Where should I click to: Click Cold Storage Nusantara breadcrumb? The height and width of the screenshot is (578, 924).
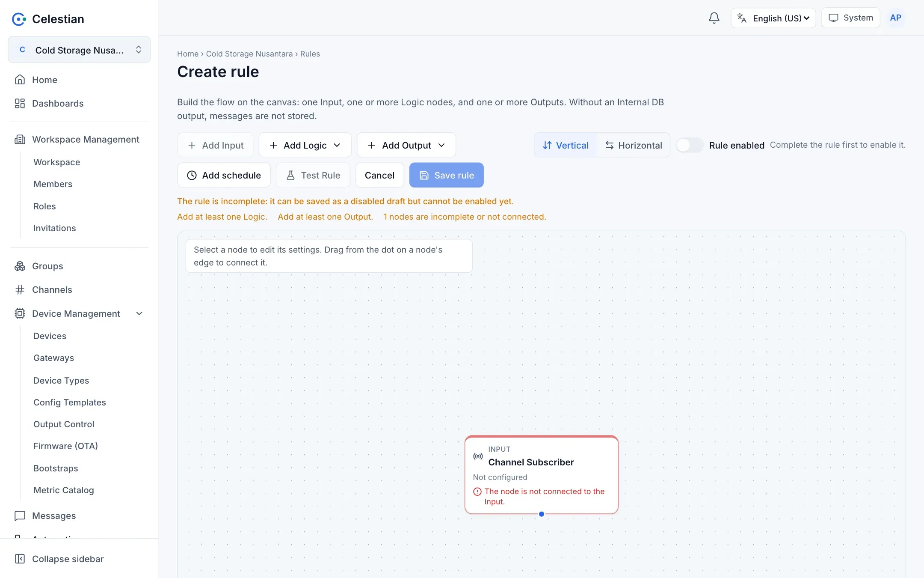click(x=249, y=54)
